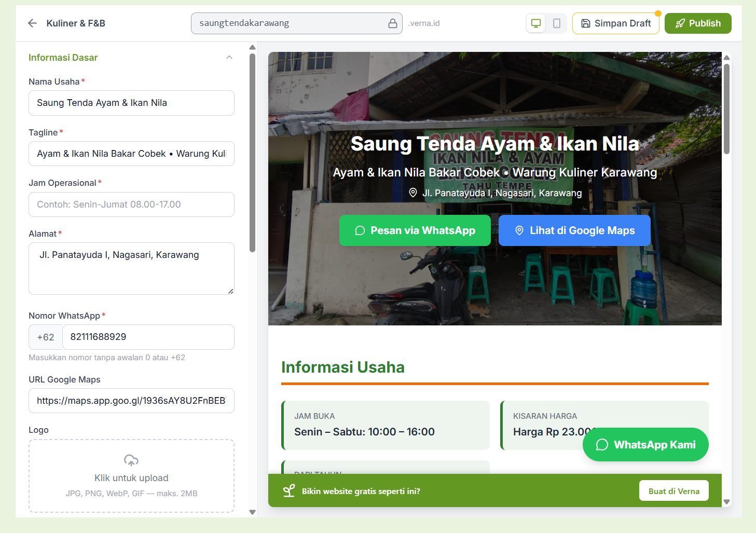Edit the WhatsApp number field
The width and height of the screenshot is (756, 533).
click(x=148, y=337)
